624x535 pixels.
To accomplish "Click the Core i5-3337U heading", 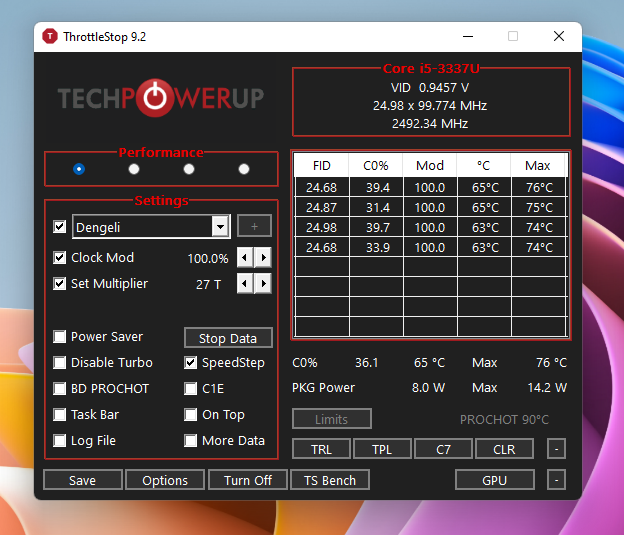I will (431, 69).
